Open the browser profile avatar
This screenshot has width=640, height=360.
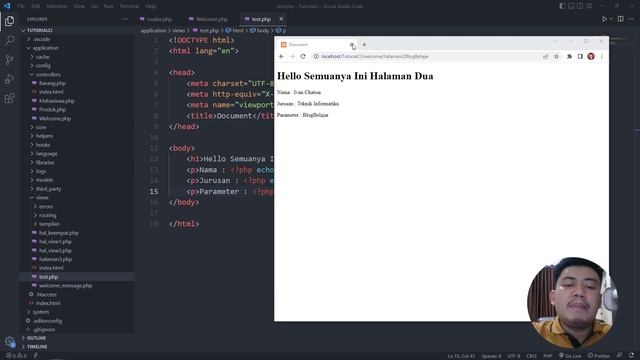click(x=591, y=56)
